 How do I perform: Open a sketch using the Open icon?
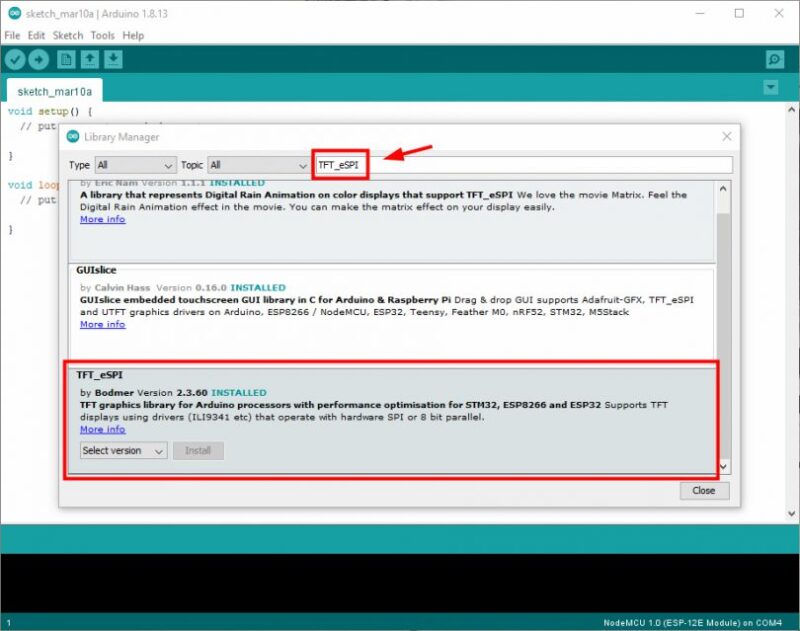[90, 60]
